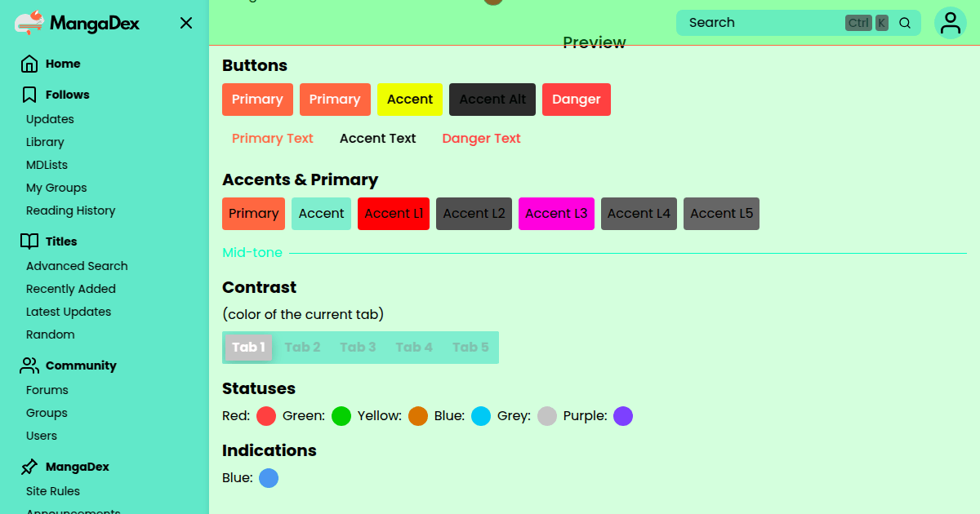Switch to Tab 2
The width and height of the screenshot is (980, 514).
point(302,347)
